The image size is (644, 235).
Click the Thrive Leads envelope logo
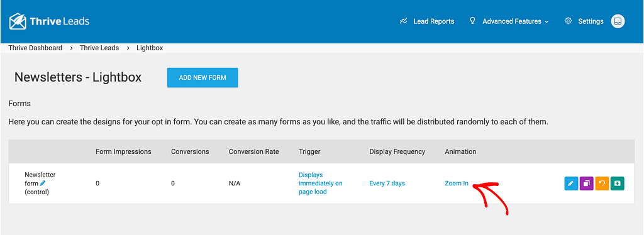(18, 21)
